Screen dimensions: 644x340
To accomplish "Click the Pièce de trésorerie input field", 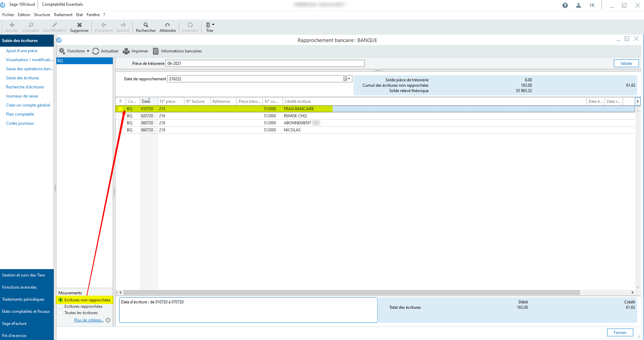I will pos(265,63).
